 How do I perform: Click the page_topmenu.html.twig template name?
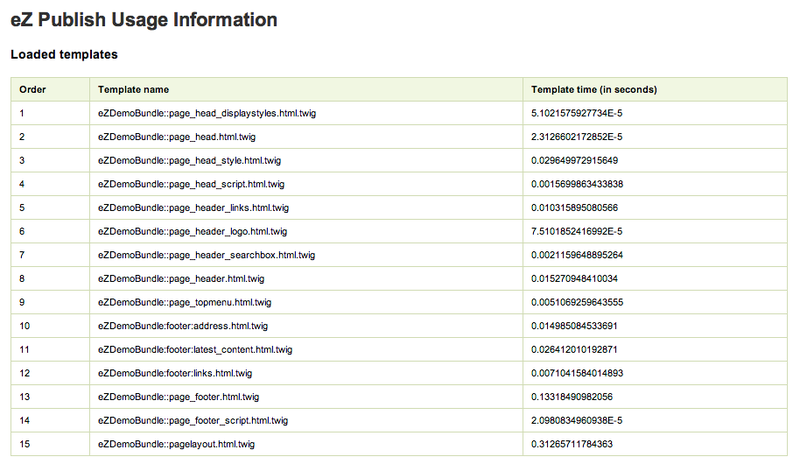pyautogui.click(x=185, y=302)
